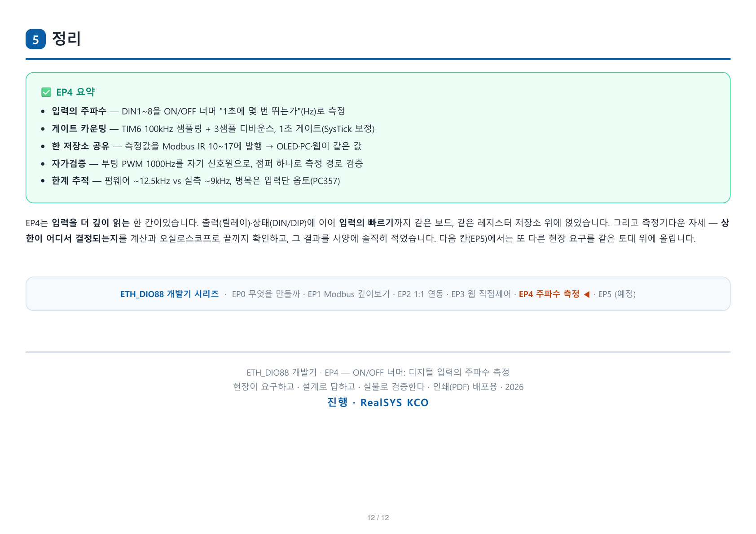Click the text 부팅 PWM 1000Hz
Screen dimensions: 756x534
pos(138,163)
